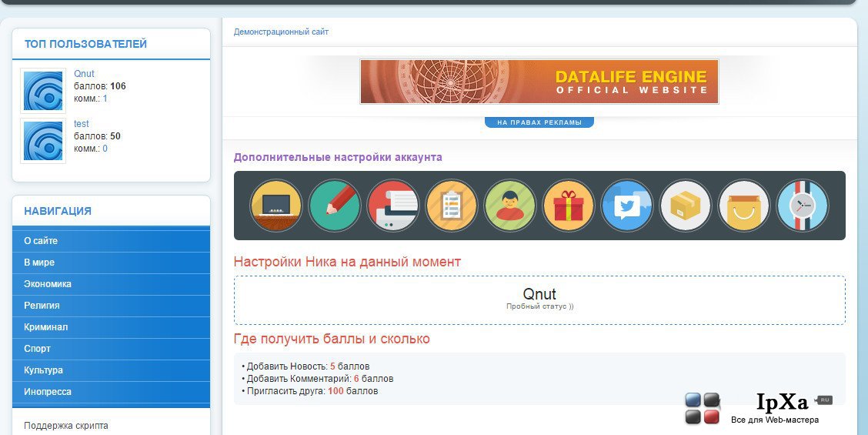
Task: Select the printer with paper icon
Action: coord(393,206)
